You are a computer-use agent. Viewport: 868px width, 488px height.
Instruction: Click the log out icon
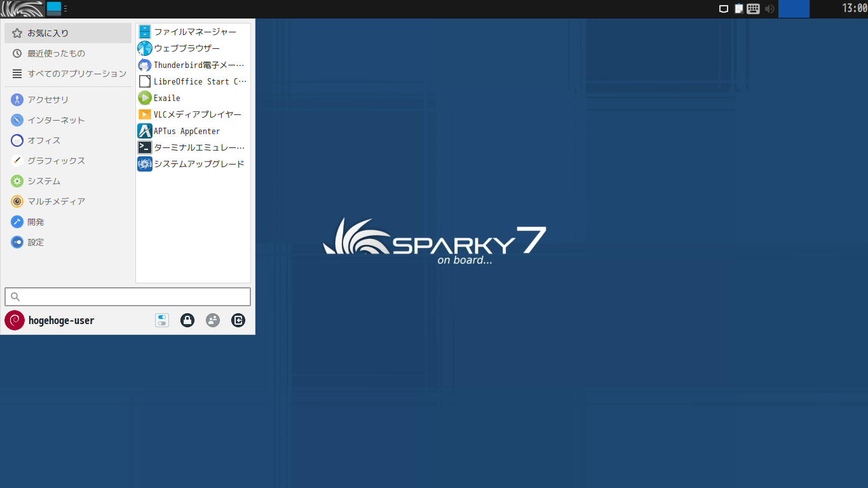point(238,320)
